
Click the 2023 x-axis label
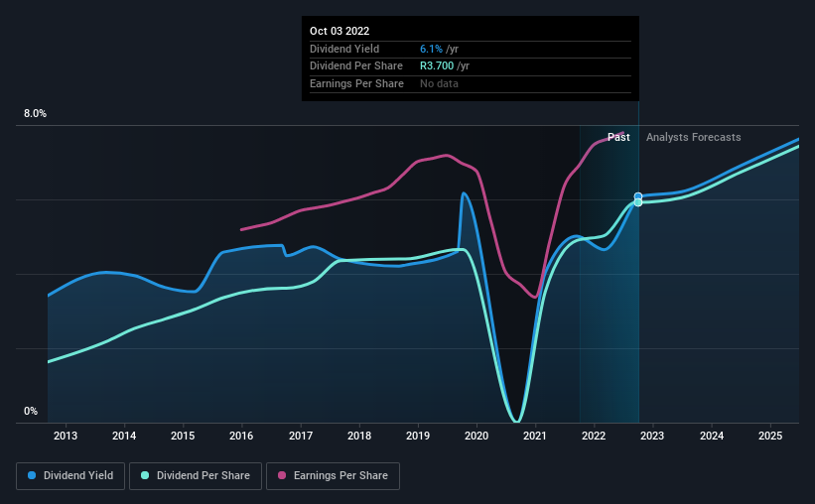click(652, 436)
